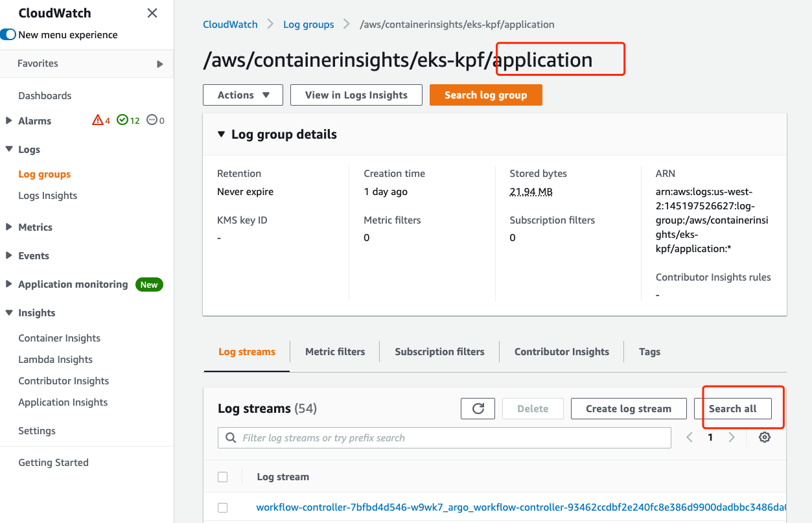The width and height of the screenshot is (812, 523).
Task: Toggle the New menu experience switch
Action: coord(8,35)
